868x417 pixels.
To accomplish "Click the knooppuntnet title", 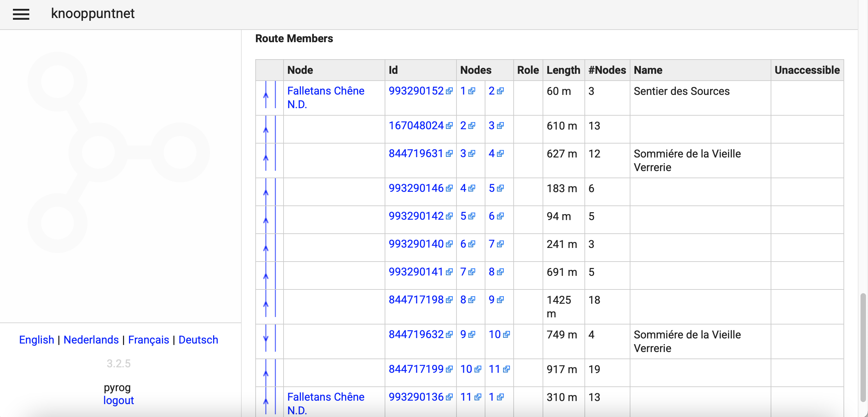I will tap(93, 14).
